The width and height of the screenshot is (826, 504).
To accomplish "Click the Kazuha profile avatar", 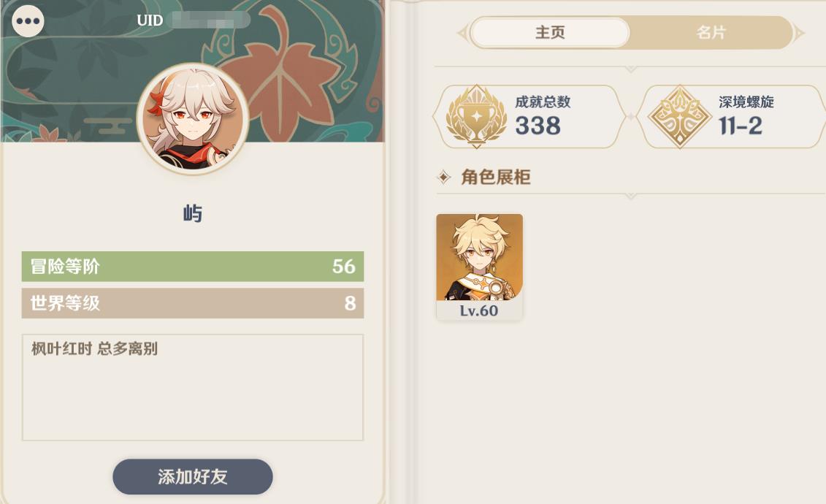I will (193, 119).
